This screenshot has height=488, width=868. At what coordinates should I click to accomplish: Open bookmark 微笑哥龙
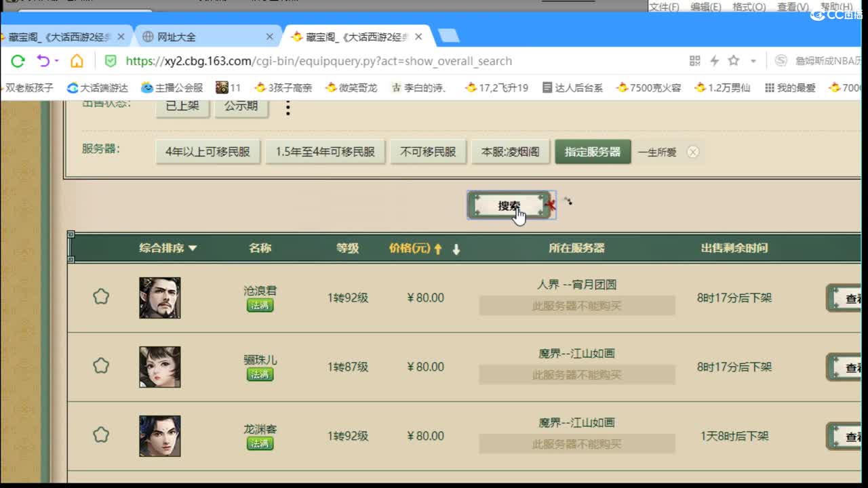(351, 87)
